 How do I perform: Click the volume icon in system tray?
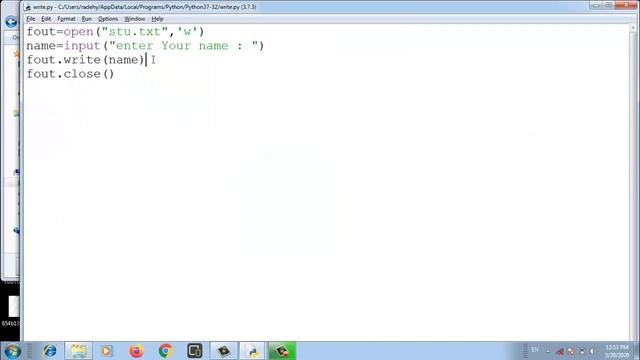[592, 351]
